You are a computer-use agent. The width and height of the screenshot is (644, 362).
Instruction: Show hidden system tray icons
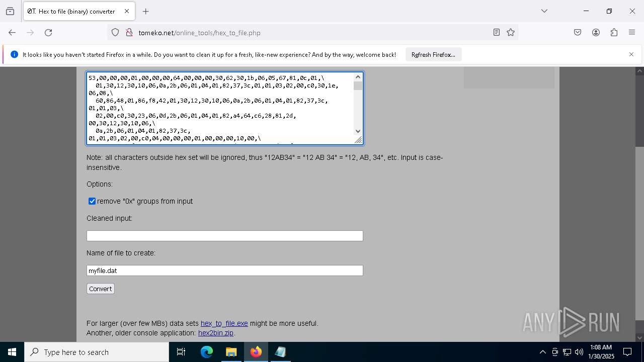pyautogui.click(x=542, y=352)
